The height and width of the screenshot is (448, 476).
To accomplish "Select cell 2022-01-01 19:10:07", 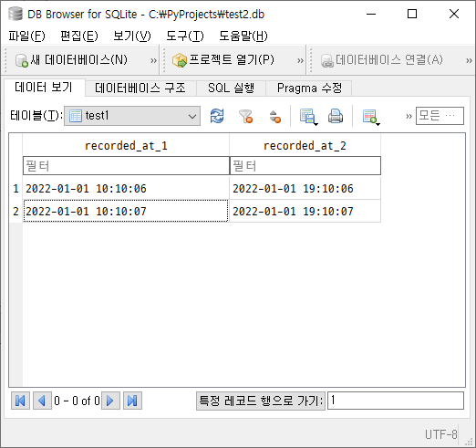I will (305, 211).
